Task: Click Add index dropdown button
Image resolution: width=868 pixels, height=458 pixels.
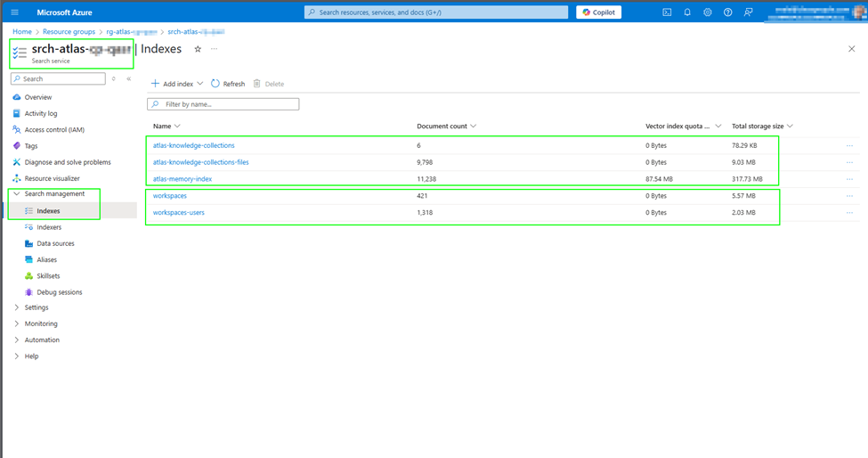Action: (x=177, y=84)
